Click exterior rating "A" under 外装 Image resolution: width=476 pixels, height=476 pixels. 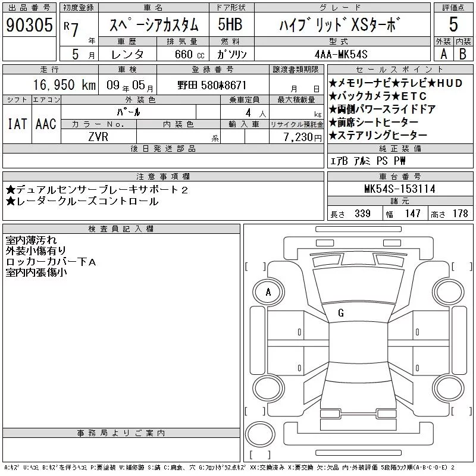443,54
